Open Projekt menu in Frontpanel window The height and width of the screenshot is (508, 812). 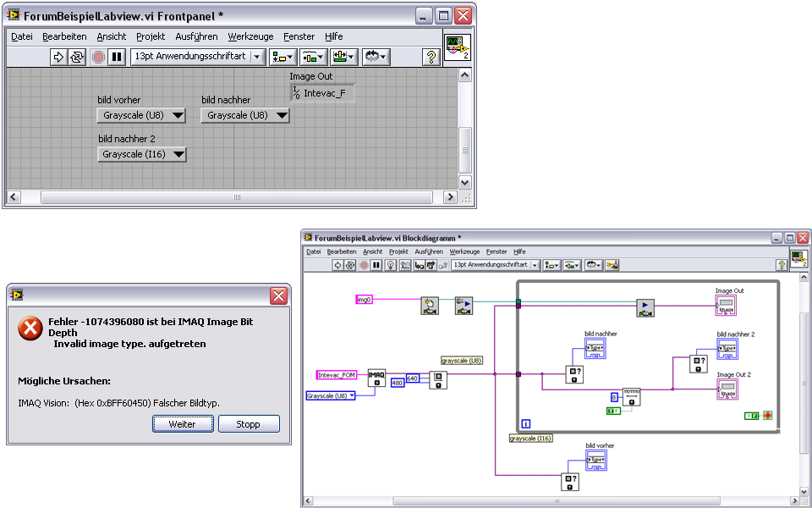coord(151,36)
